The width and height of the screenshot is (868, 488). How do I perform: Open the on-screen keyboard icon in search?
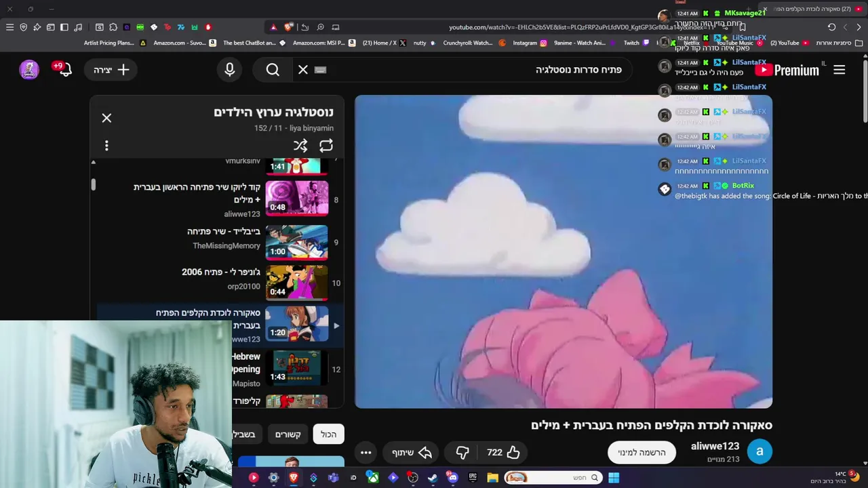(321, 70)
